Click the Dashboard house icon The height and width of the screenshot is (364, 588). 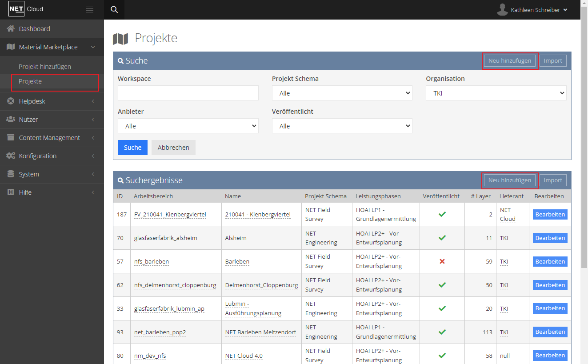(11, 29)
